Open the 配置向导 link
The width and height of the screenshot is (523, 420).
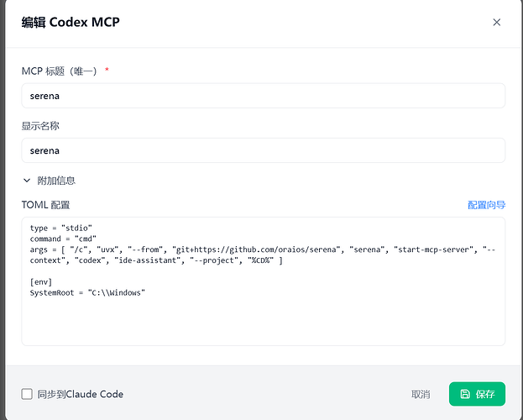(x=486, y=205)
